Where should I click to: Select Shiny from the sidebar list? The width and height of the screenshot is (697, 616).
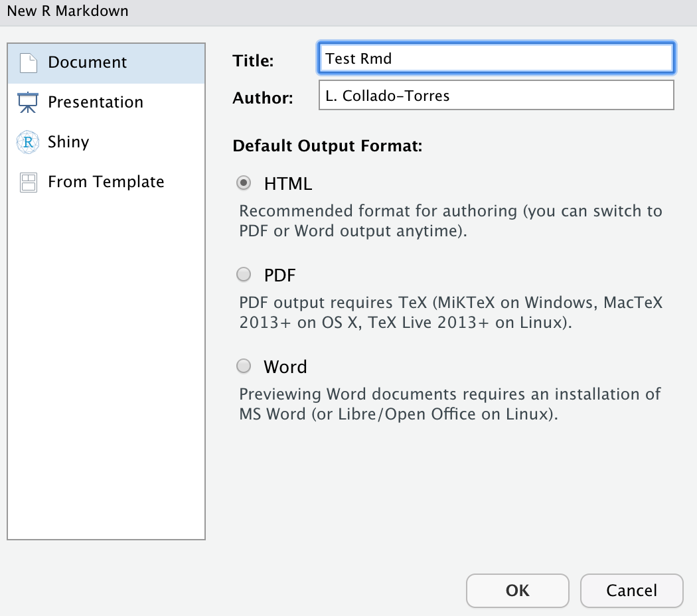tap(68, 141)
